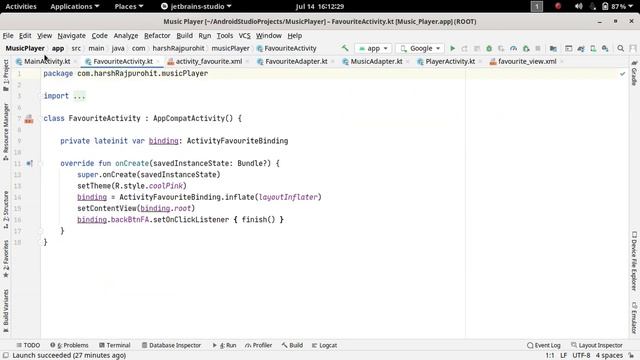Click Attach Debugger to Android Process icon
This screenshot has width=640, height=360.
click(x=526, y=48)
